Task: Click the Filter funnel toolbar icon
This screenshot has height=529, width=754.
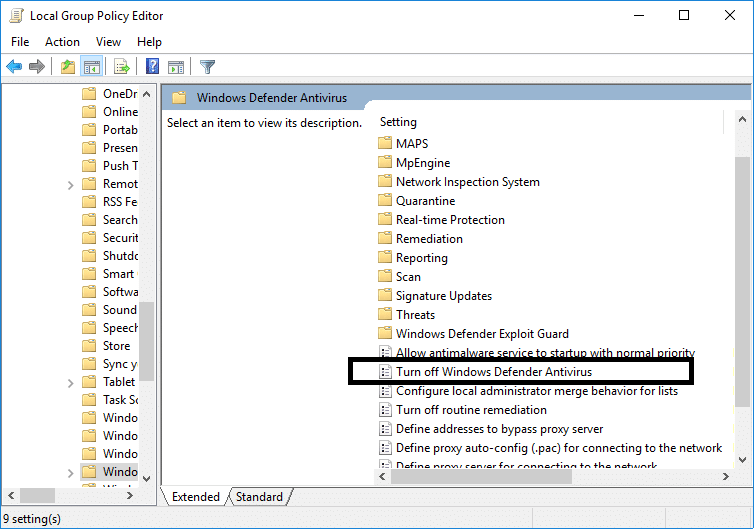Action: click(207, 67)
